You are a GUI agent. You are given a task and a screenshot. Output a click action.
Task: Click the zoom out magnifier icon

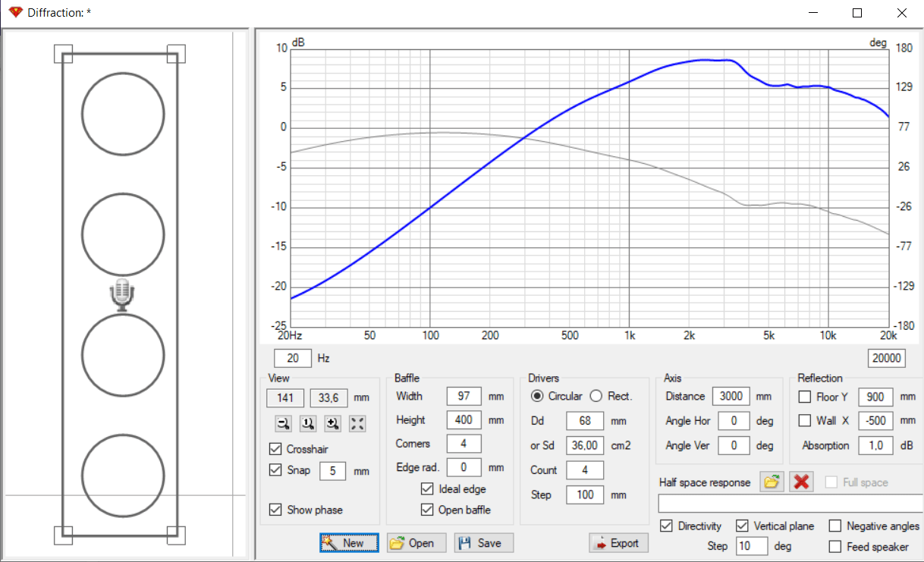coord(283,424)
